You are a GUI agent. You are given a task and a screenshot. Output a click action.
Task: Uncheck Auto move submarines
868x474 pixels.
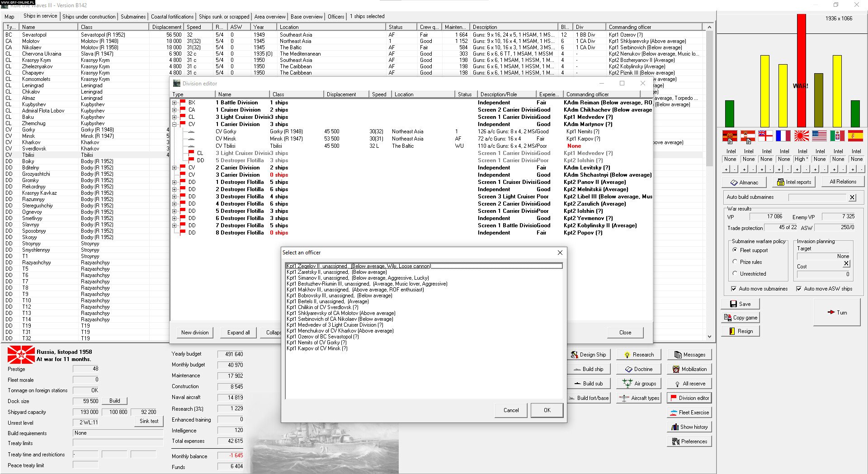point(734,288)
